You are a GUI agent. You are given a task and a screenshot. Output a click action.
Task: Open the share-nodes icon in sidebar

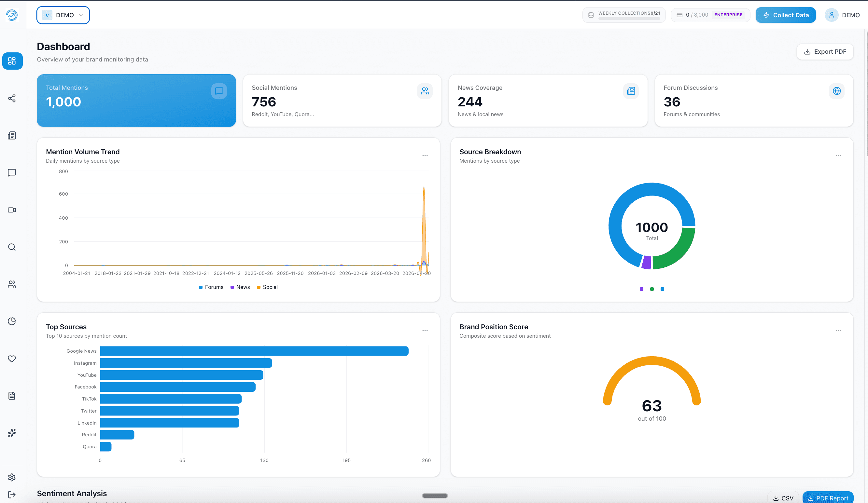point(12,99)
